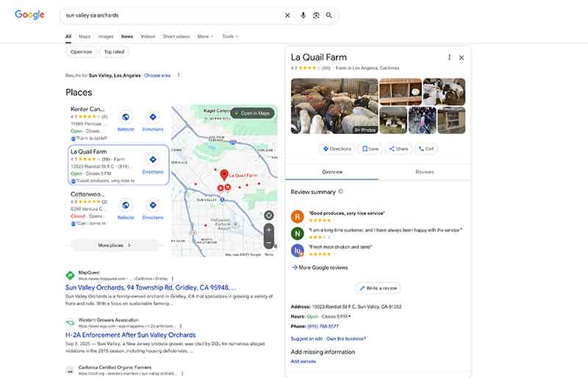The width and height of the screenshot is (588, 378).
Task: Switch to the Reviews tab
Action: 424,171
